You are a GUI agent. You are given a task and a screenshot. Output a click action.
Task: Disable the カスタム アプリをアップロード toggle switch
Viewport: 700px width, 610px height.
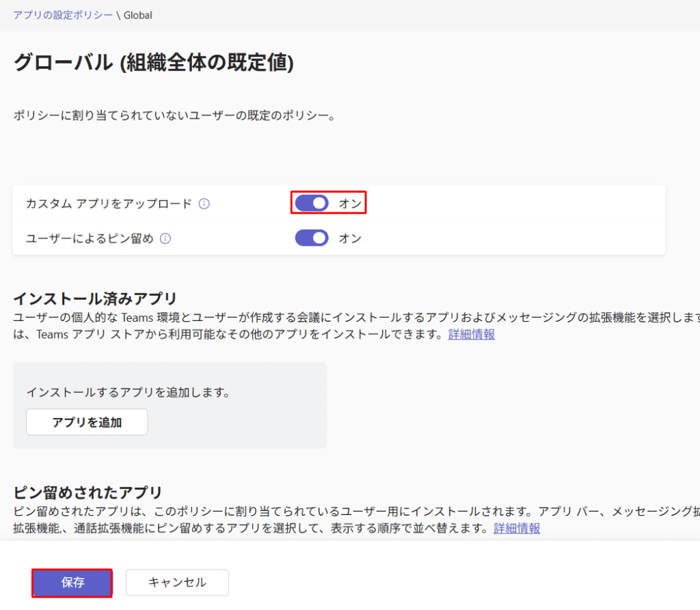point(312,204)
